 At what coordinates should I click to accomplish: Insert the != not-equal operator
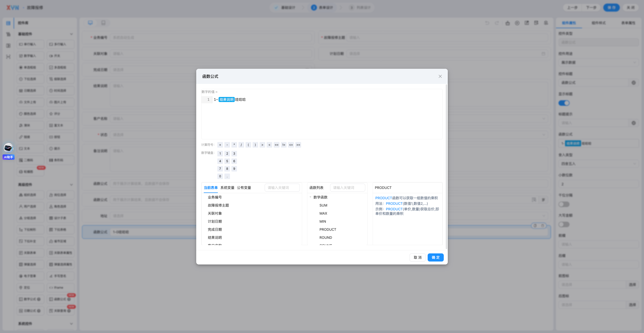click(x=284, y=145)
